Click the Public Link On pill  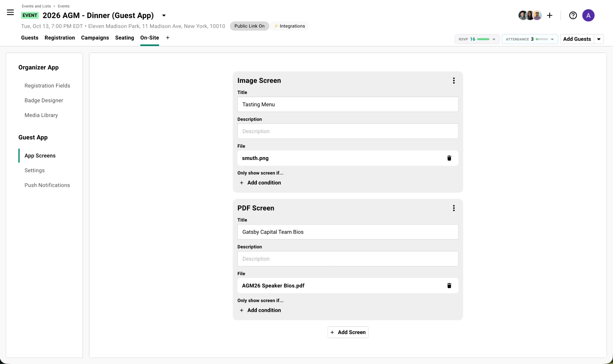[x=249, y=26]
